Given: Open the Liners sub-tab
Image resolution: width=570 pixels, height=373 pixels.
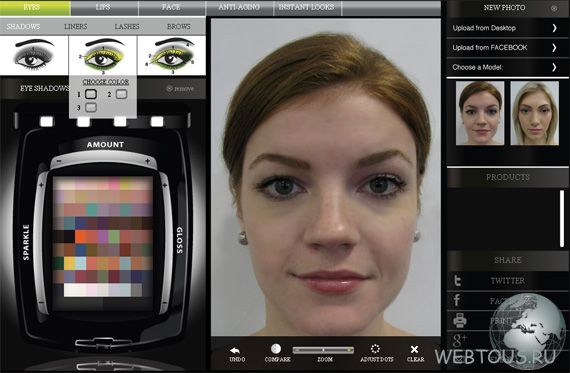Looking at the screenshot, I should [x=76, y=27].
